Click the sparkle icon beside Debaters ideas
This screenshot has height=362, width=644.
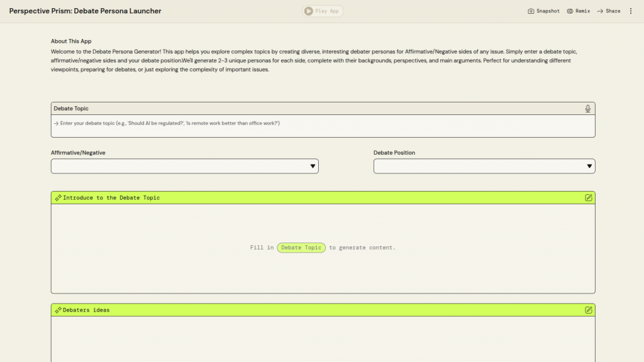point(58,310)
